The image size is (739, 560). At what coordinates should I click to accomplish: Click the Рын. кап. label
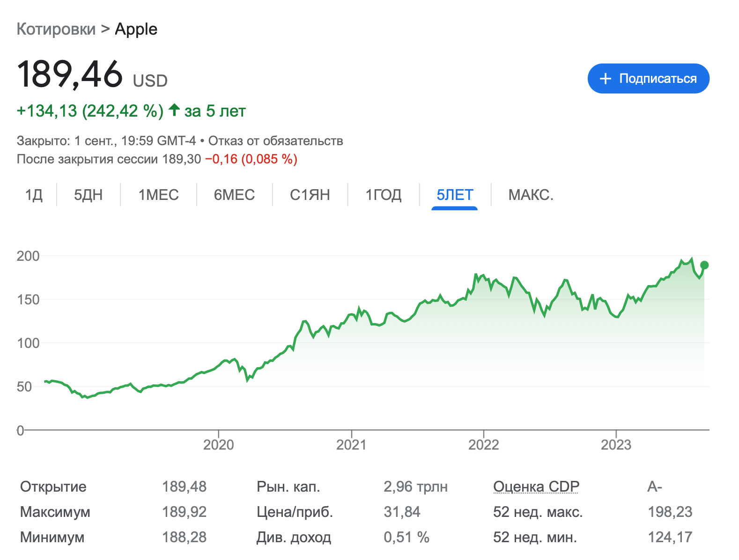288,486
